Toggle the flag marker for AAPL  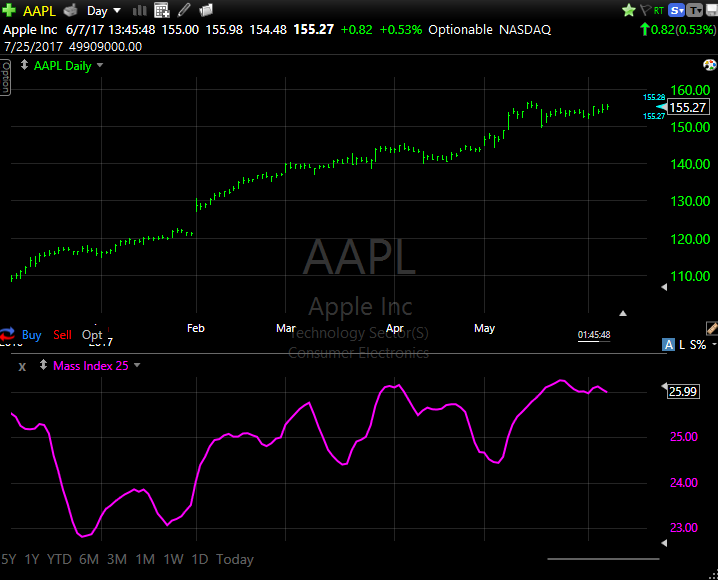pyautogui.click(x=646, y=10)
